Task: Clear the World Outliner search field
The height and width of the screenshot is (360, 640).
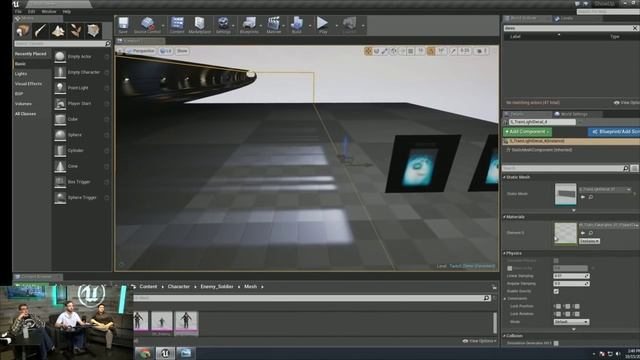Action: click(x=635, y=28)
